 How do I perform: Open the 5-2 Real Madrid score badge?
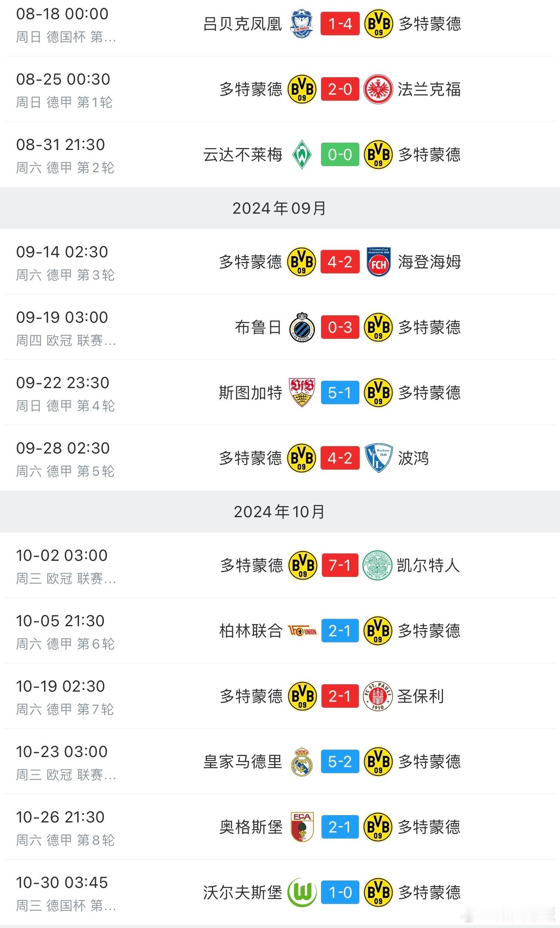(x=340, y=761)
